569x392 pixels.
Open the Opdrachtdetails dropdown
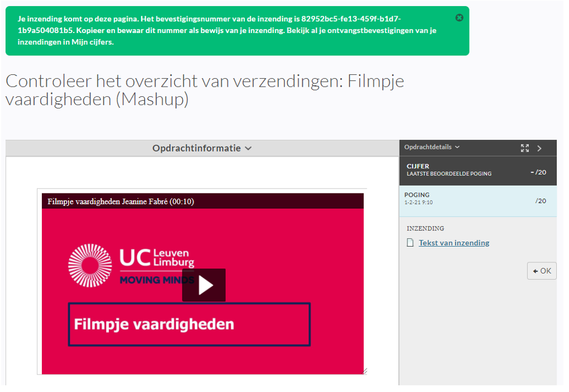pos(432,147)
